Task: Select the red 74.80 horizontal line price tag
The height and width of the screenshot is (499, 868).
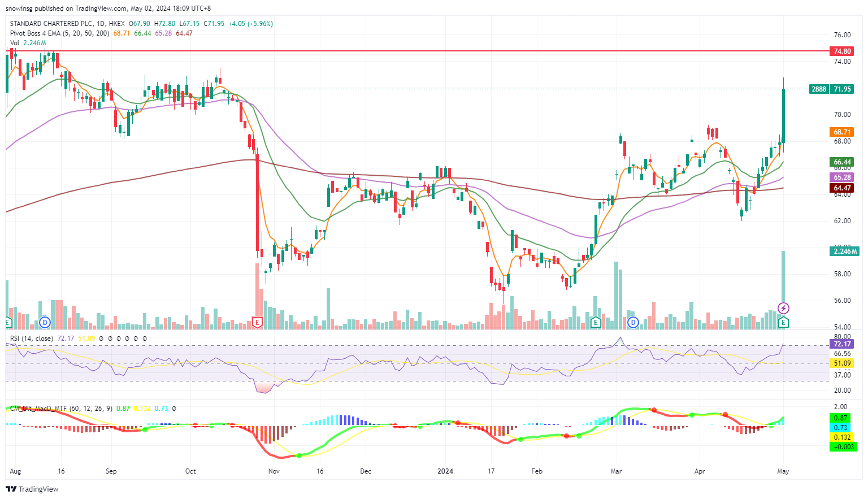Action: 842,51
